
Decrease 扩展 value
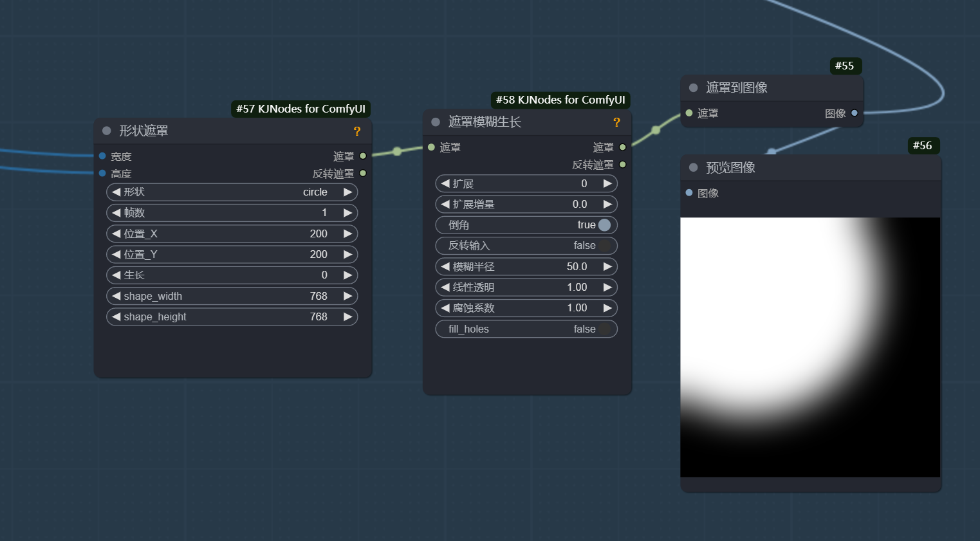pos(445,183)
